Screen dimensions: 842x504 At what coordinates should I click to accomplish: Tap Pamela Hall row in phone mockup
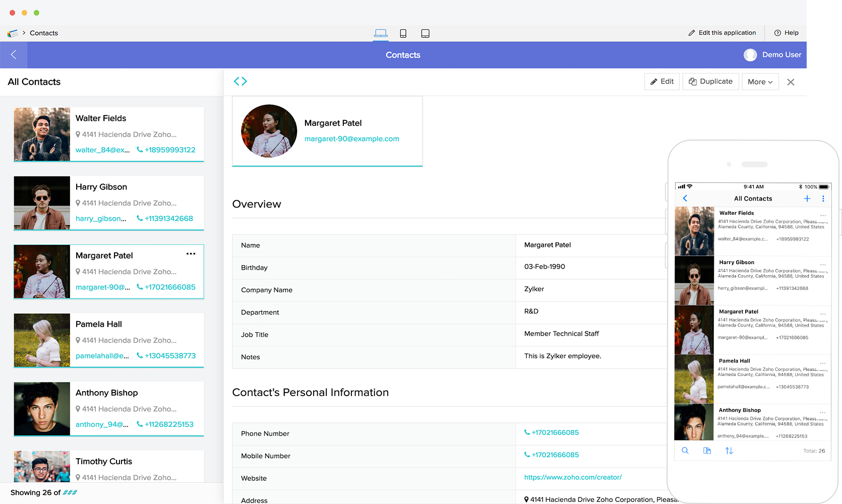(753, 379)
